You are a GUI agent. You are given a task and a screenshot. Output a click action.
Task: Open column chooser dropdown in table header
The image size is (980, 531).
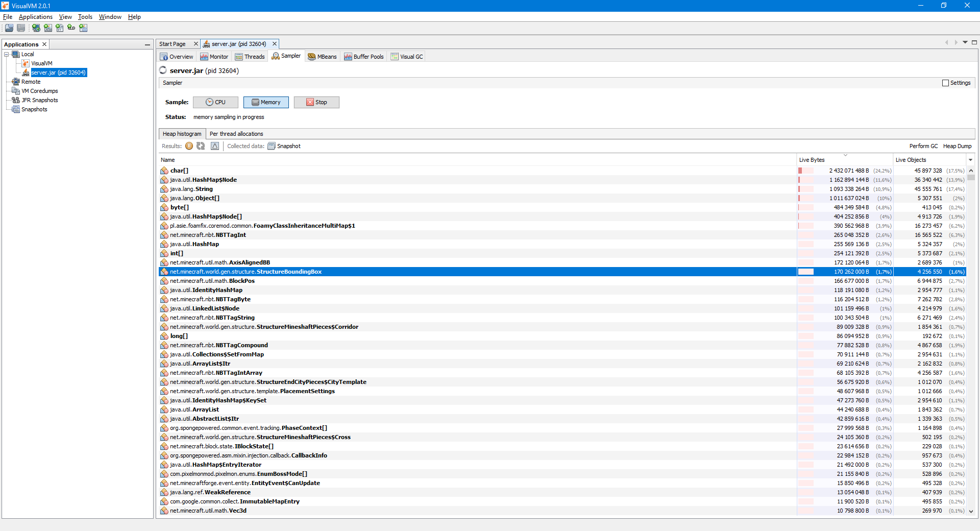970,160
